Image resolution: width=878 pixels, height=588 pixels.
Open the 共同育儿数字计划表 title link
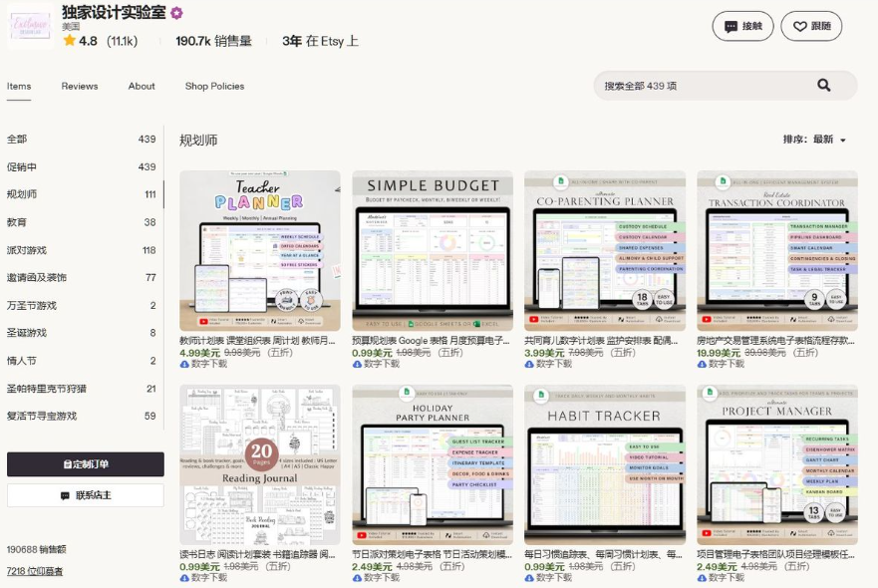[601, 341]
